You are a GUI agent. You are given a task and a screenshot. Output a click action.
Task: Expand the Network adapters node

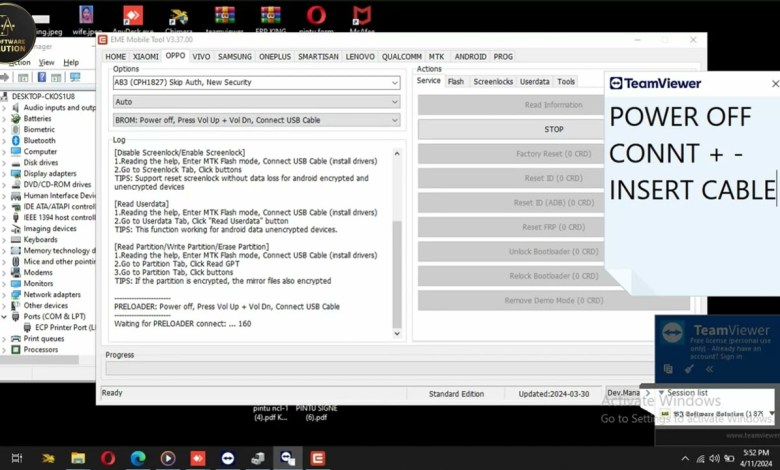point(4,295)
